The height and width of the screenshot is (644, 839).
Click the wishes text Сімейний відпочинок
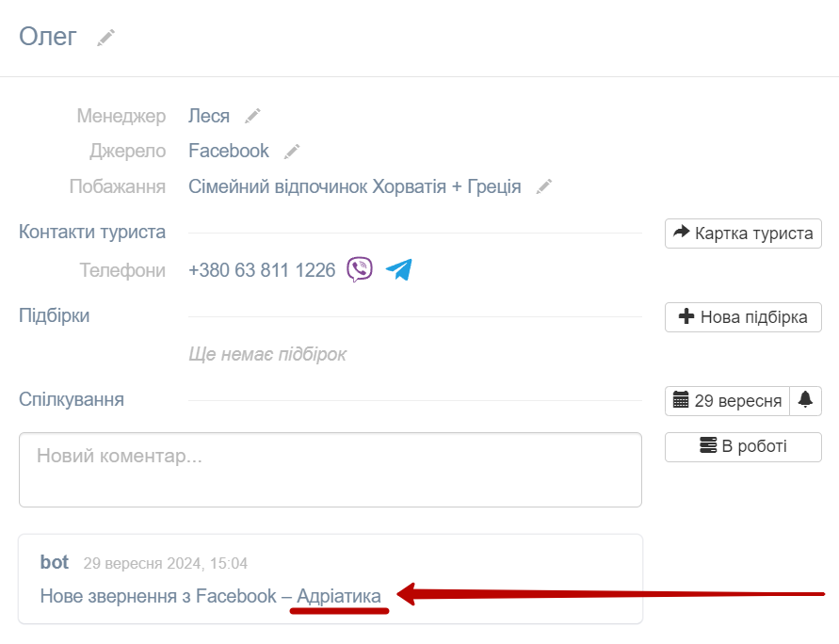pyautogui.click(x=278, y=186)
